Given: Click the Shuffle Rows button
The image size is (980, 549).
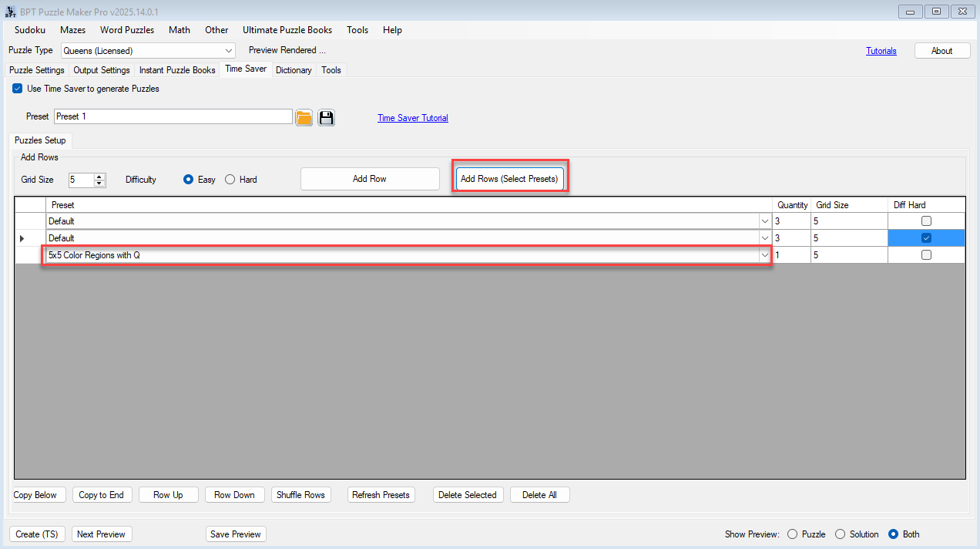Looking at the screenshot, I should click(300, 495).
